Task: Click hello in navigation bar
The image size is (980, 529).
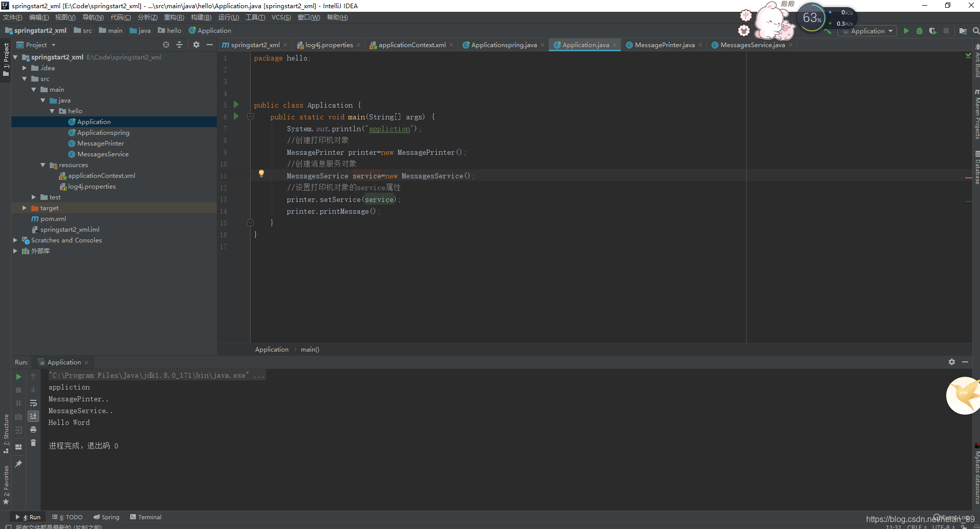Action: (170, 31)
